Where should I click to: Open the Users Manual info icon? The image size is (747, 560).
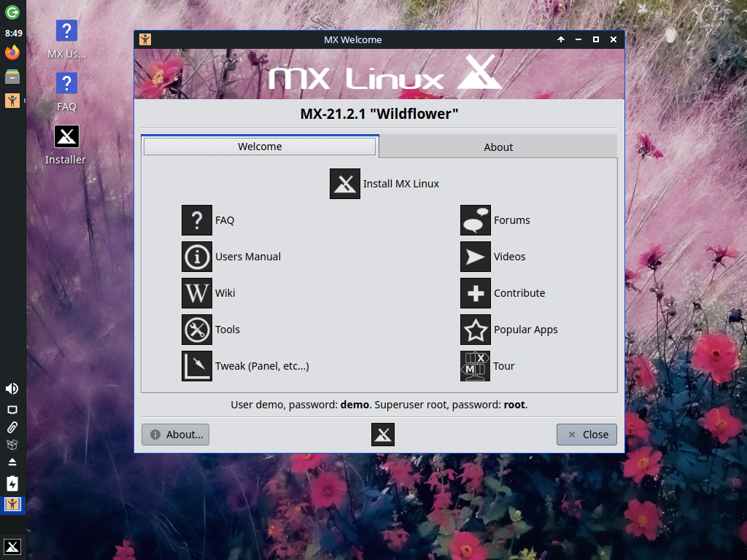click(197, 257)
